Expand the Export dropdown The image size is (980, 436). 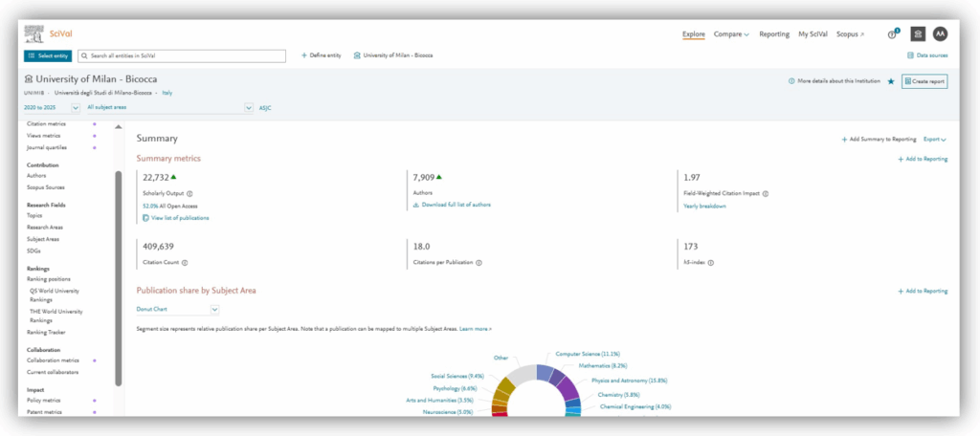click(934, 140)
